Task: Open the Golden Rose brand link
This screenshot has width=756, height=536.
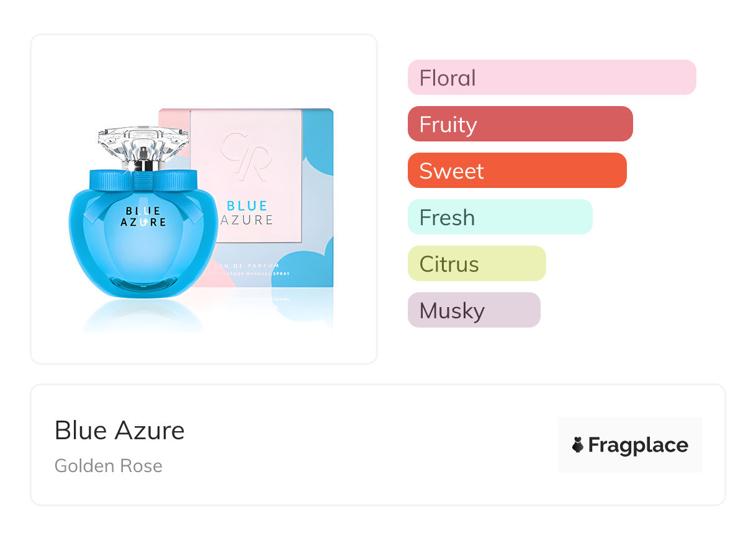Action: pyautogui.click(x=109, y=466)
